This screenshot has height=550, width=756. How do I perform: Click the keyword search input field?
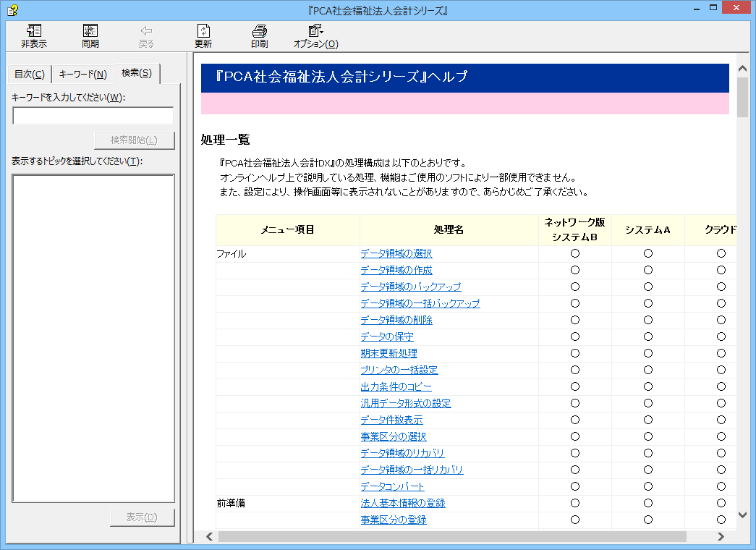93,116
